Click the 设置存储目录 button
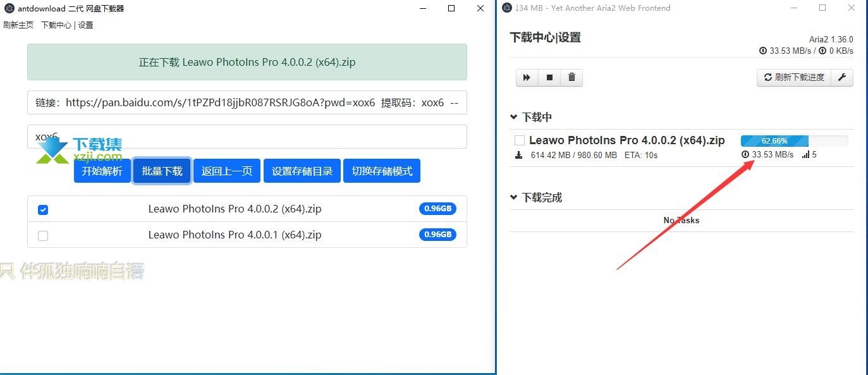The width and height of the screenshot is (868, 375). pyautogui.click(x=302, y=171)
